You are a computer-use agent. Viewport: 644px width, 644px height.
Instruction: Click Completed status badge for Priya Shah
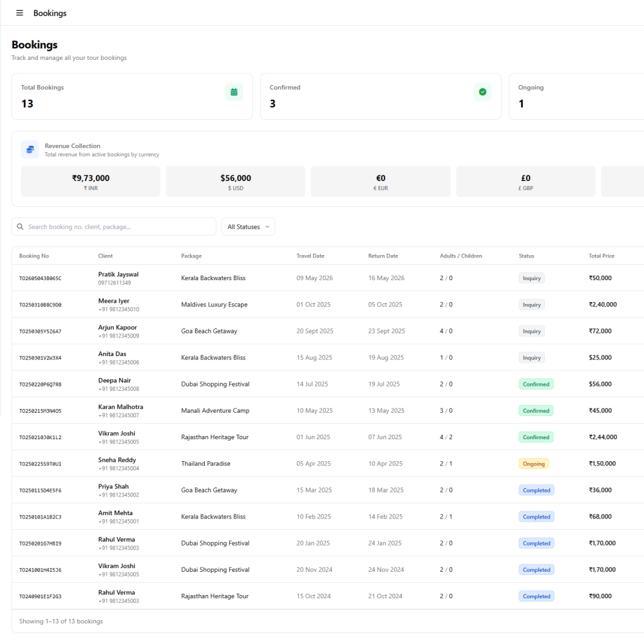click(x=536, y=490)
